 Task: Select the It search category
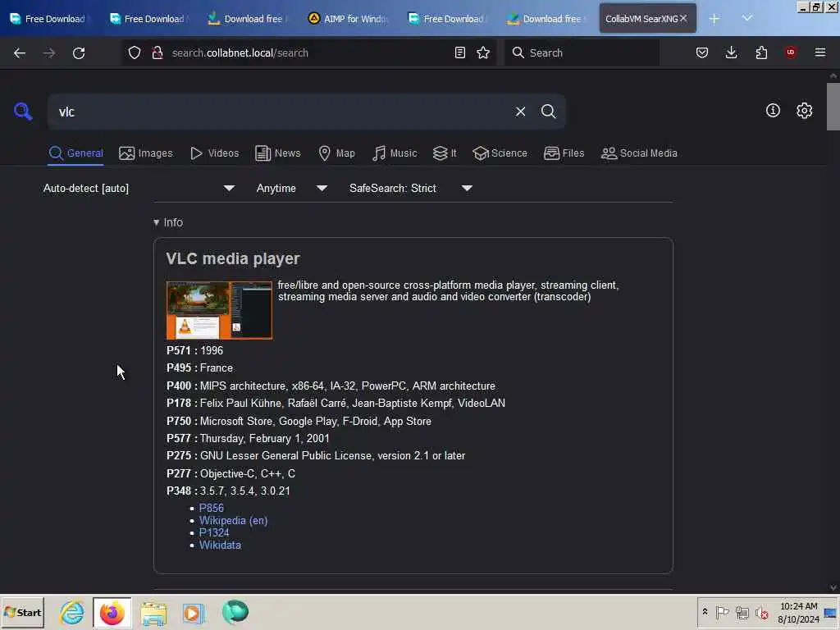pos(445,153)
